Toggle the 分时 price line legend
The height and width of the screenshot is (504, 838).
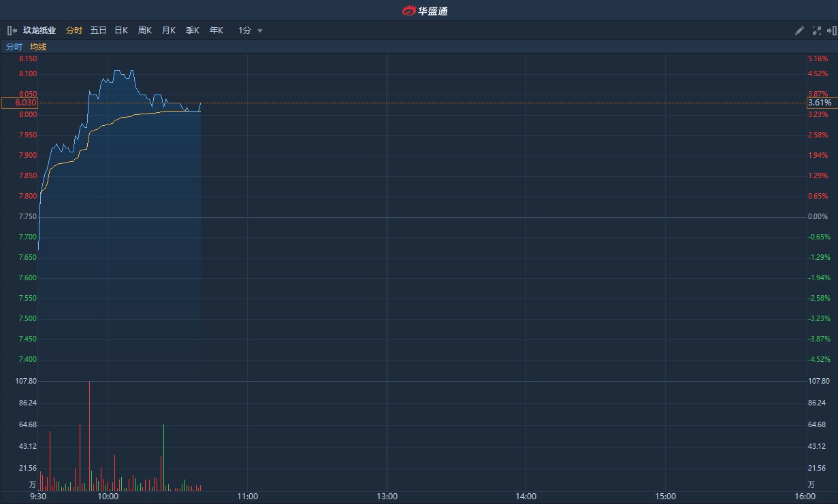(14, 47)
